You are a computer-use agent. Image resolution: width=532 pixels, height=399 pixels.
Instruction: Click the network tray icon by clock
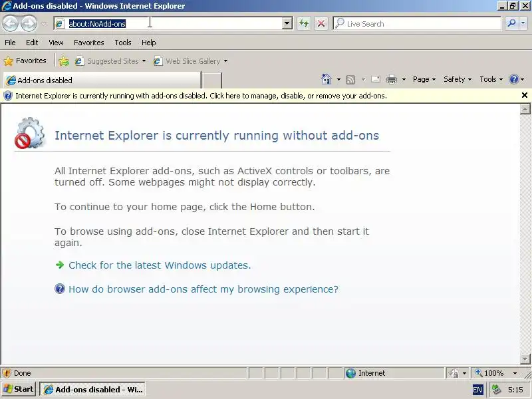click(496, 389)
